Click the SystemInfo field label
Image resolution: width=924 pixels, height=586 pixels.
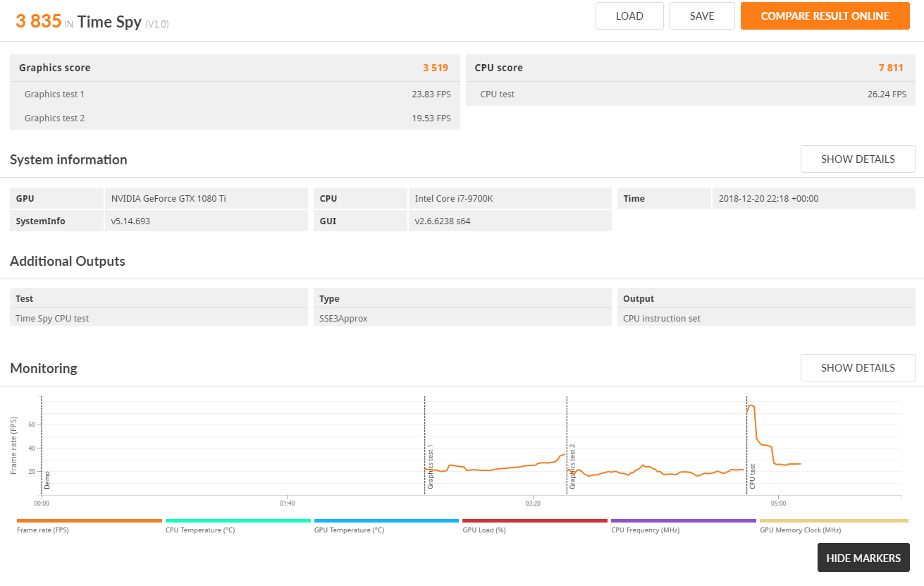click(40, 221)
